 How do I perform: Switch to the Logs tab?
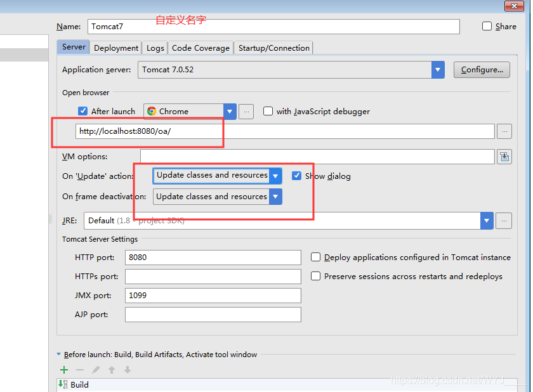point(155,48)
